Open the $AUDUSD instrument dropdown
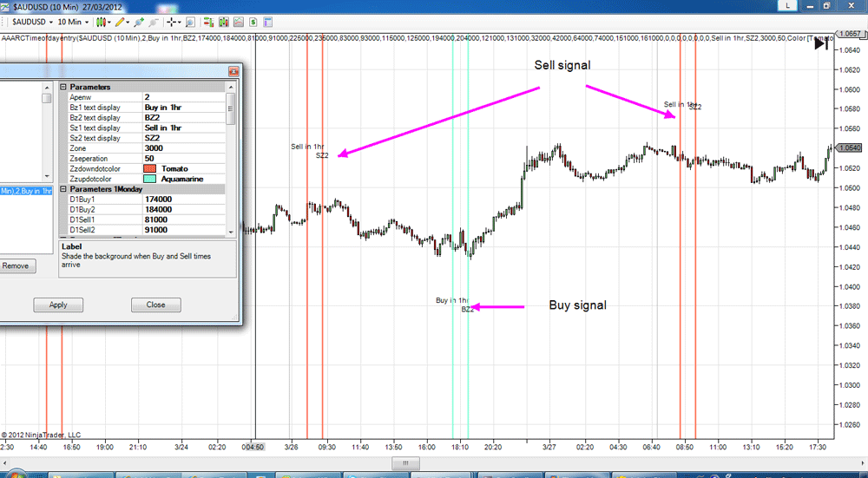This screenshot has height=478, width=868. click(32, 23)
